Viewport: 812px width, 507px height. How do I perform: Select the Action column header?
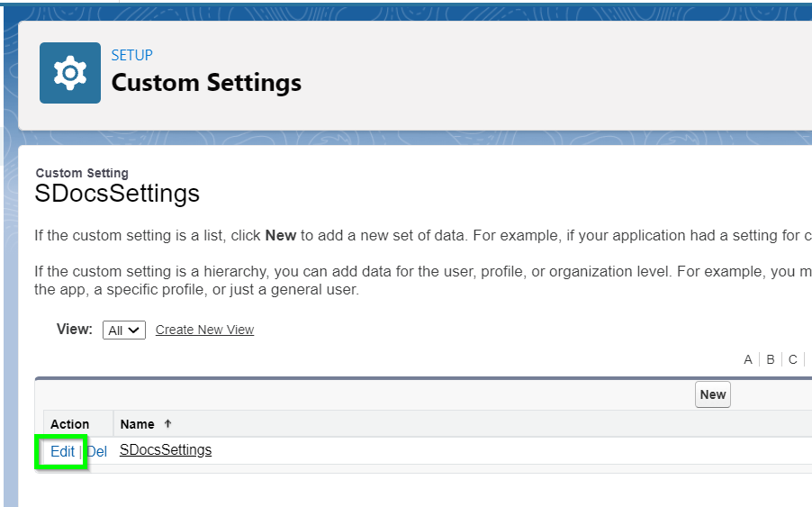pos(69,424)
